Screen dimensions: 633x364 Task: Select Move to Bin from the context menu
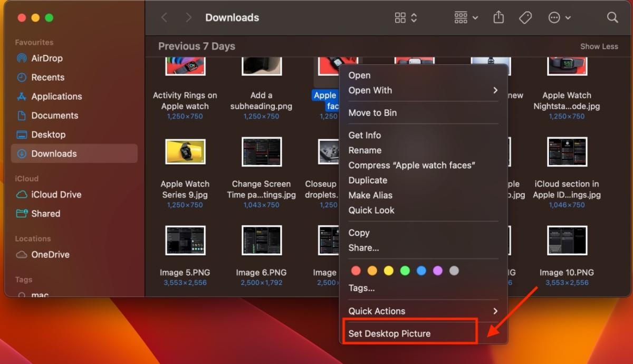pyautogui.click(x=373, y=112)
